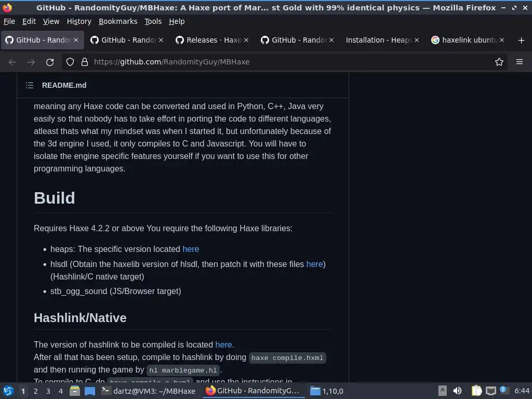Open the system start menu icon

coord(8,391)
